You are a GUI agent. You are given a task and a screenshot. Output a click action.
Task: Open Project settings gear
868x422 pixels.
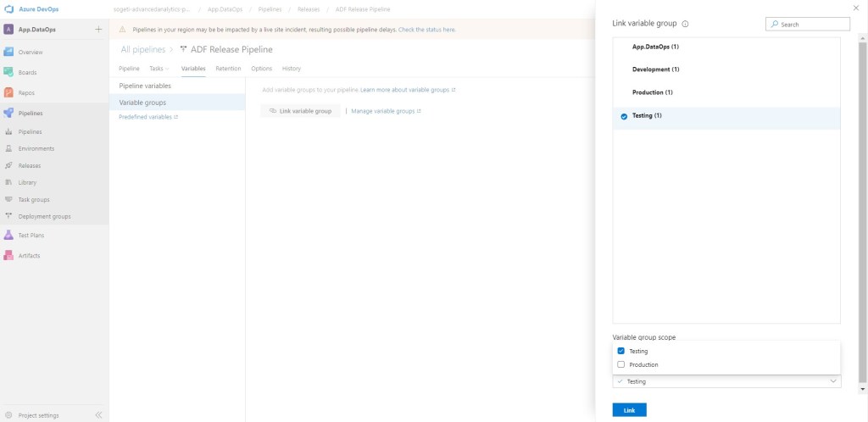[x=8, y=415]
